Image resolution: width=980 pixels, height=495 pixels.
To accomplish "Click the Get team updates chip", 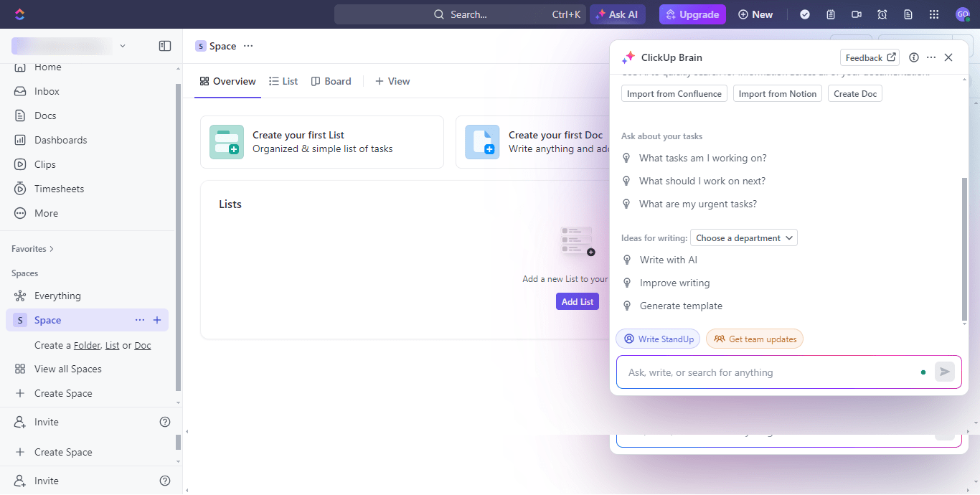I will point(755,339).
